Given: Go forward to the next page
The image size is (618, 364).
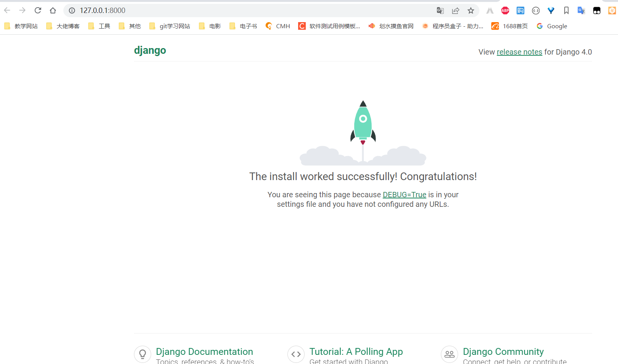Looking at the screenshot, I should pos(23,10).
